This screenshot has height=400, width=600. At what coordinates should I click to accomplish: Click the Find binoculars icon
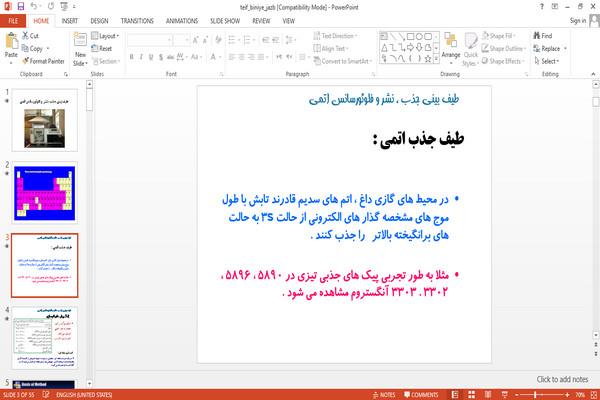coord(537,36)
